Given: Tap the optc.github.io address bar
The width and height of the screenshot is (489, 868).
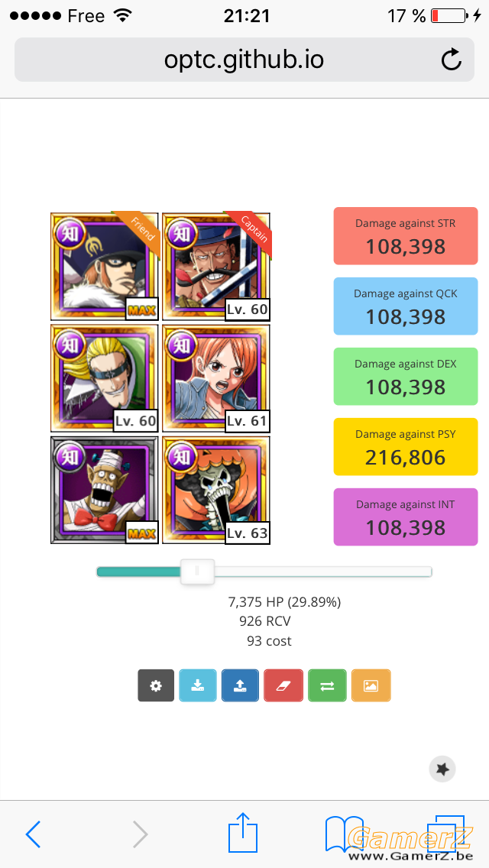Looking at the screenshot, I should 244,60.
